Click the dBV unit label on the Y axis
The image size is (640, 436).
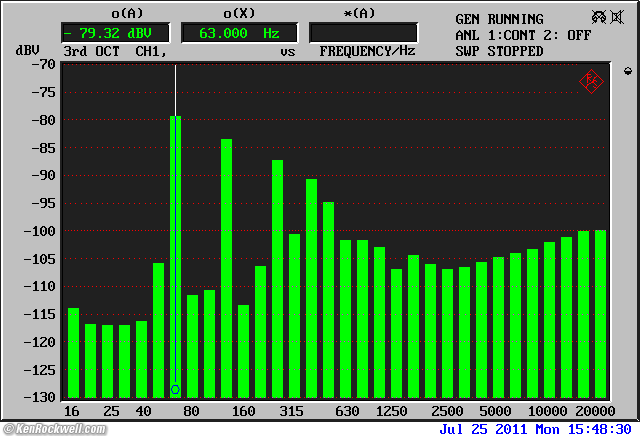tap(28, 51)
